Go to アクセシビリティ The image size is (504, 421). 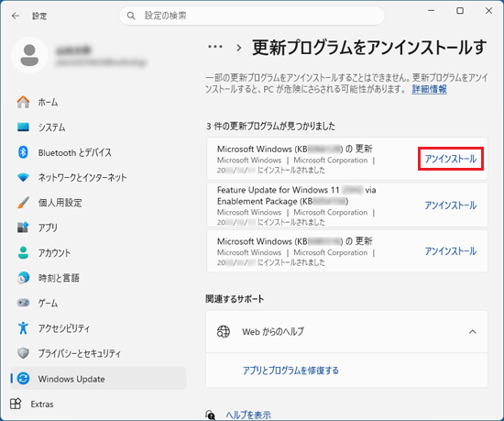98,327
